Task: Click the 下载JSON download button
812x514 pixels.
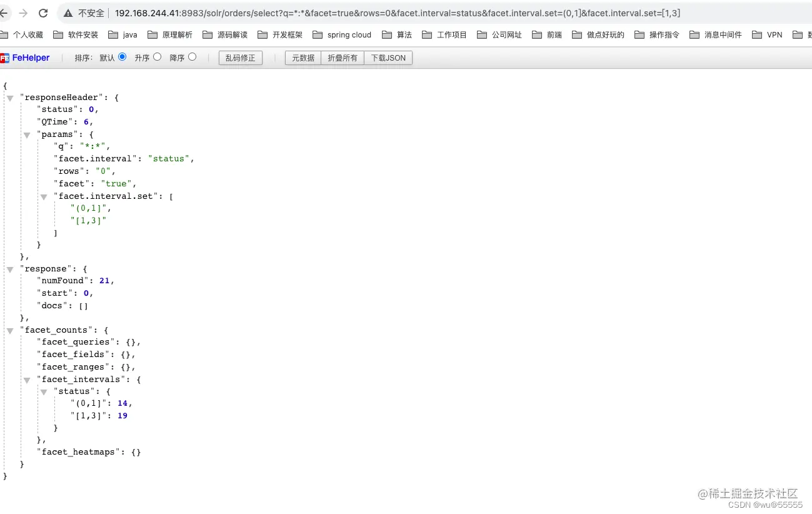Action: tap(388, 58)
